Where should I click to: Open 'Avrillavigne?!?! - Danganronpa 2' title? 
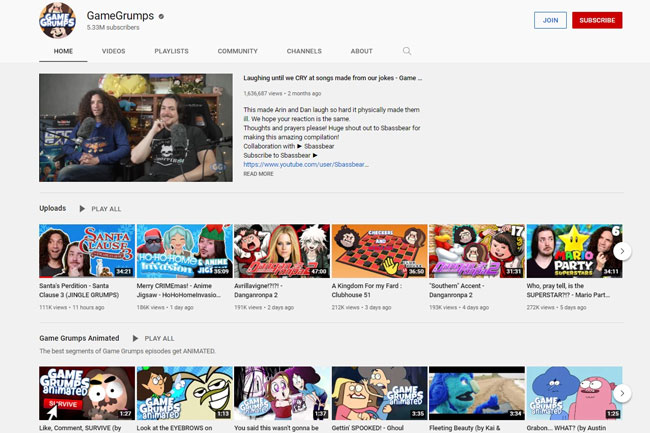(259, 290)
